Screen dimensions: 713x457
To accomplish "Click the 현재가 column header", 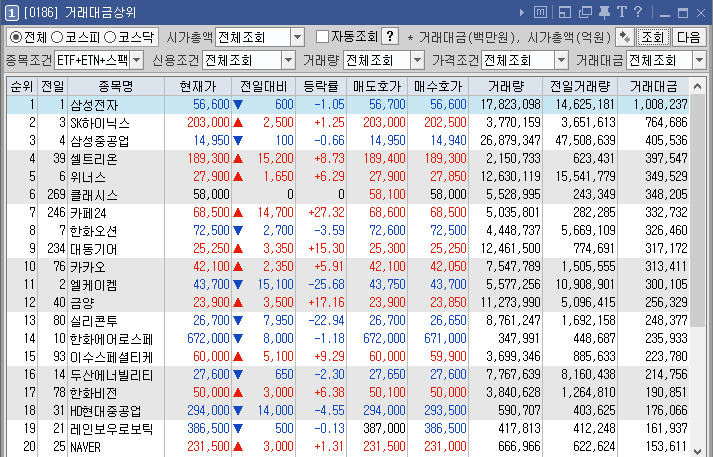I will [x=198, y=86].
